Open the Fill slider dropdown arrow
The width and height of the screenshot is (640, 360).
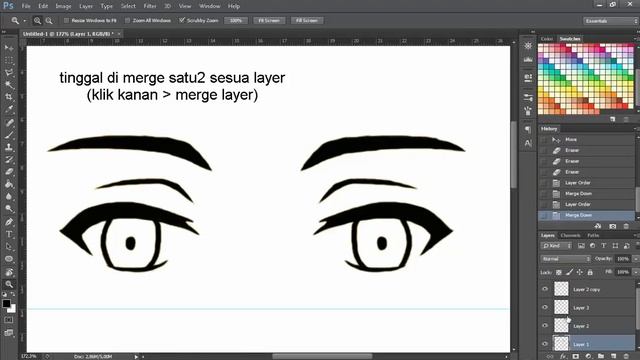tap(636, 272)
